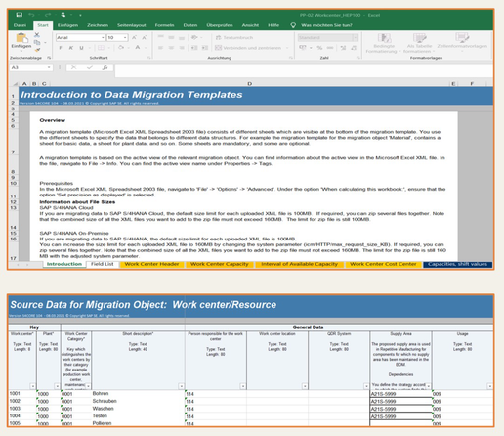The width and height of the screenshot is (504, 436).
Task: Click the Redo arrow icon
Action: click(48, 15)
